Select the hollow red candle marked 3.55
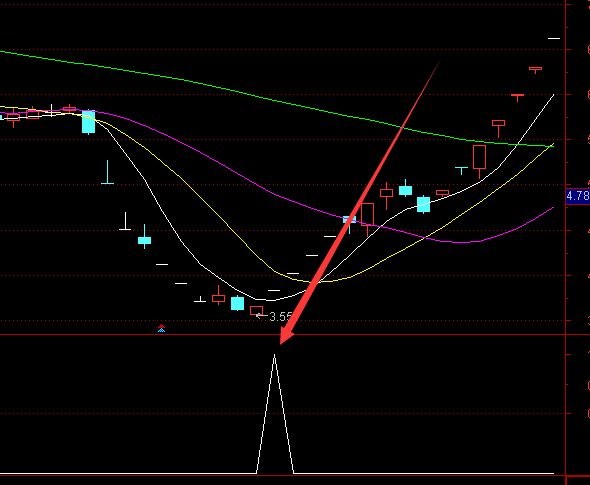 coord(256,311)
